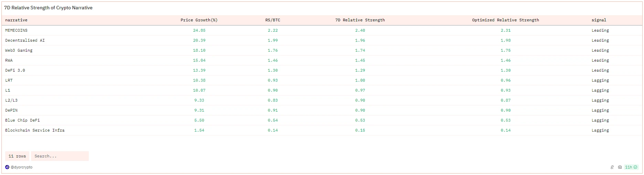Click the 2.40 7D Relative Strength value
Viewport: 644px width, 175px height.
(360, 30)
